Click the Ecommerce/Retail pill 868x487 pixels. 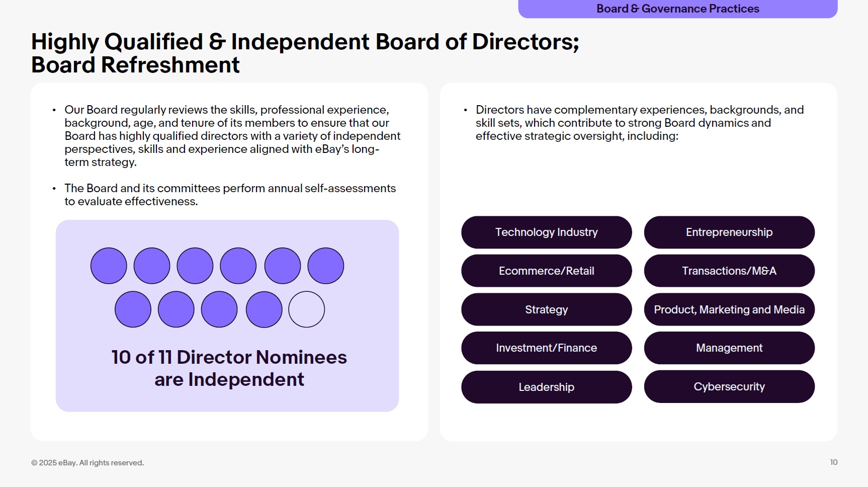pyautogui.click(x=546, y=271)
